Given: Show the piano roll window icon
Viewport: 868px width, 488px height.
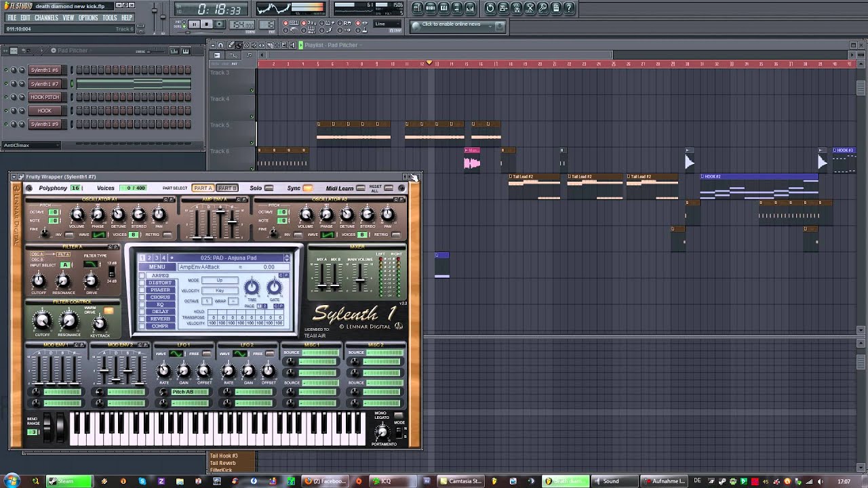Looking at the screenshot, I should pos(444,8).
